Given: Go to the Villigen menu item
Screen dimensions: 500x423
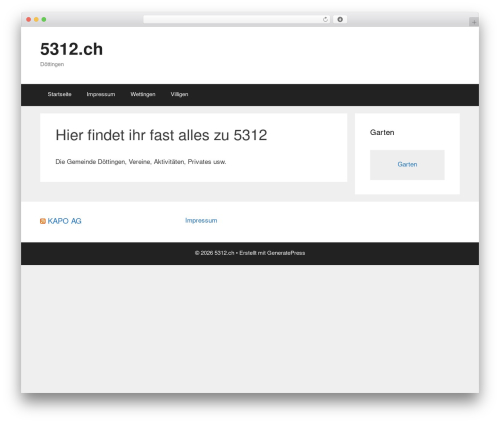Looking at the screenshot, I should coord(179,94).
